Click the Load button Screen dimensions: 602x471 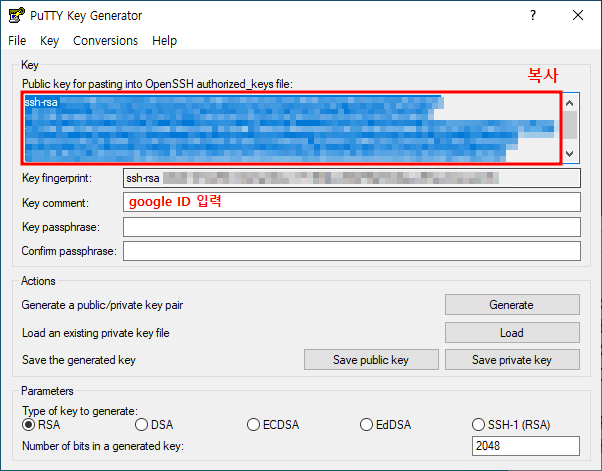512,332
